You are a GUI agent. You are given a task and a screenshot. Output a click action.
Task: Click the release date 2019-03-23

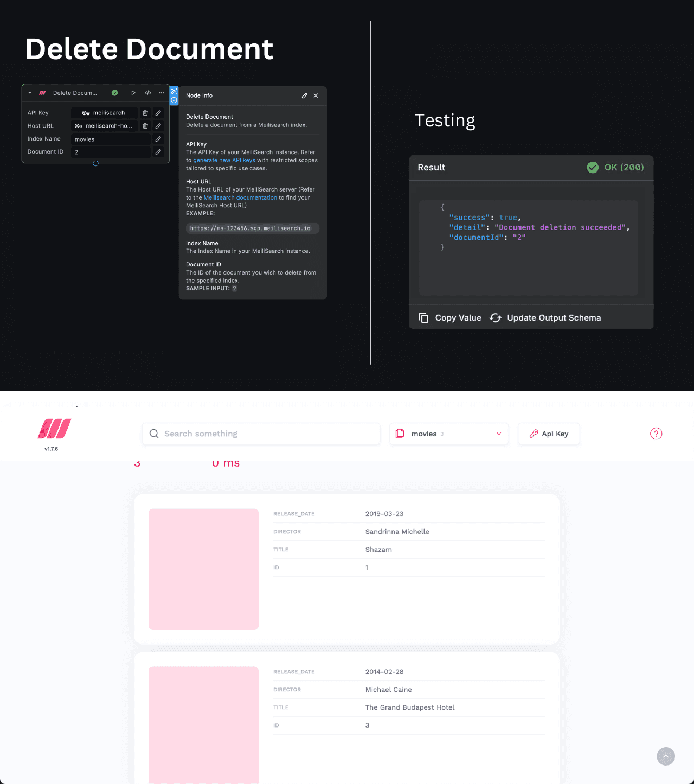coord(384,514)
